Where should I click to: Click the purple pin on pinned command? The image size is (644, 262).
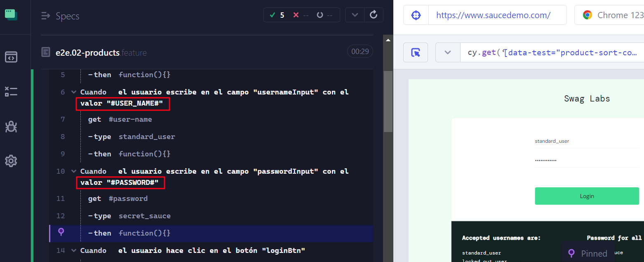pyautogui.click(x=61, y=232)
